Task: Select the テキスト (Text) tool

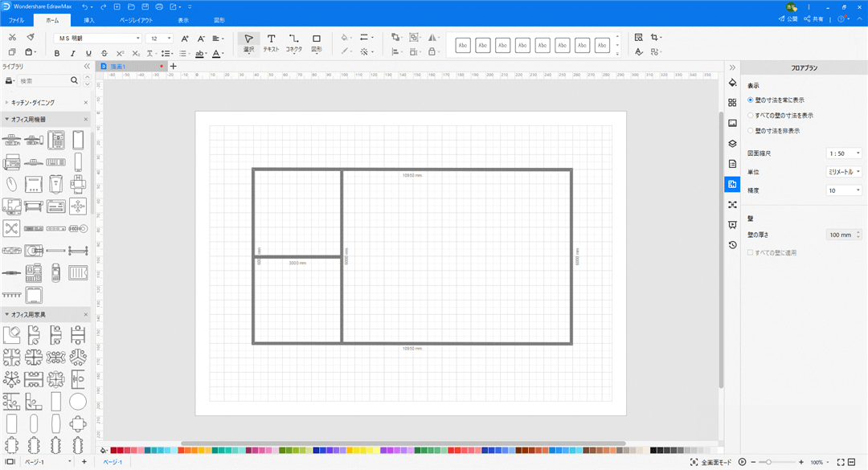Action: point(271,43)
